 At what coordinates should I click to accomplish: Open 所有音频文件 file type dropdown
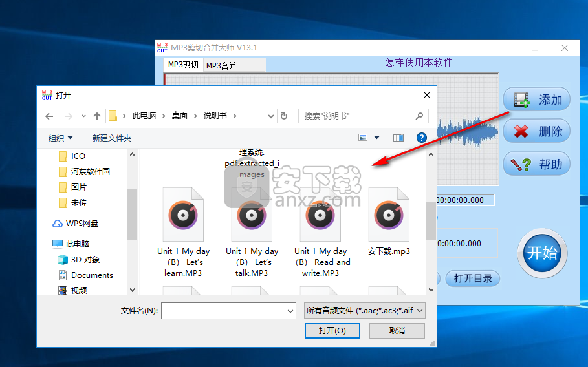[364, 310]
